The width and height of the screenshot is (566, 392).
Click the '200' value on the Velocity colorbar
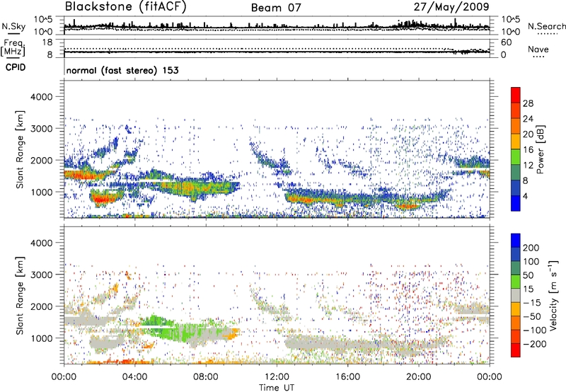tap(531, 248)
